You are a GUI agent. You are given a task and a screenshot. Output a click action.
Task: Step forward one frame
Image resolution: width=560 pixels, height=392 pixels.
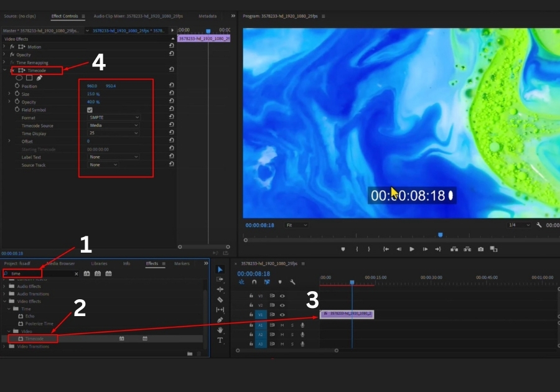[425, 249]
